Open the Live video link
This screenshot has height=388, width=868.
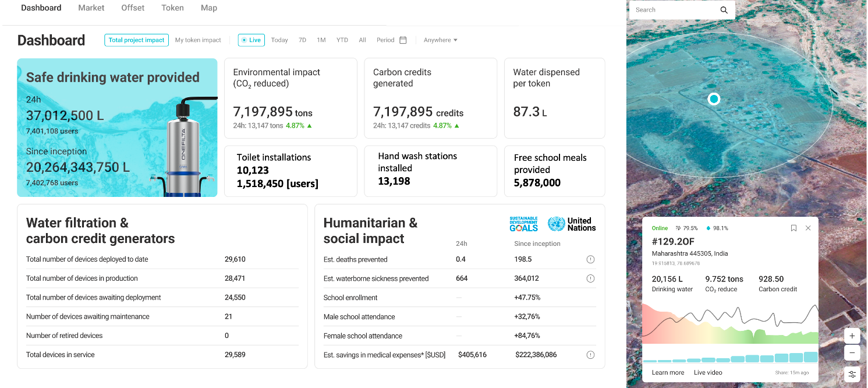click(708, 372)
